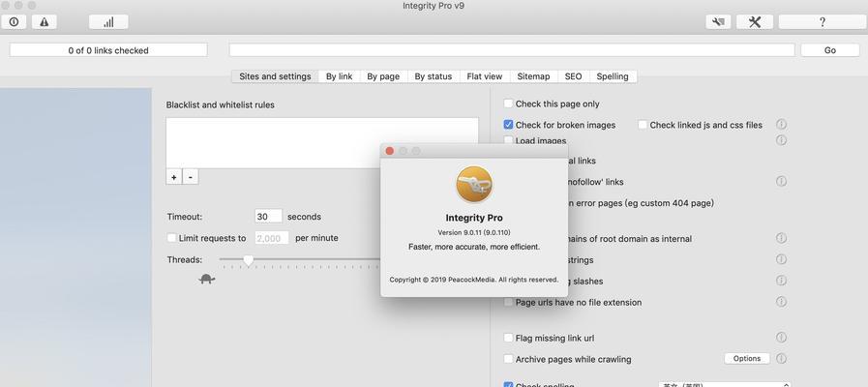Click info icon on the Load images row
Image resolution: width=868 pixels, height=387 pixels.
(x=781, y=140)
